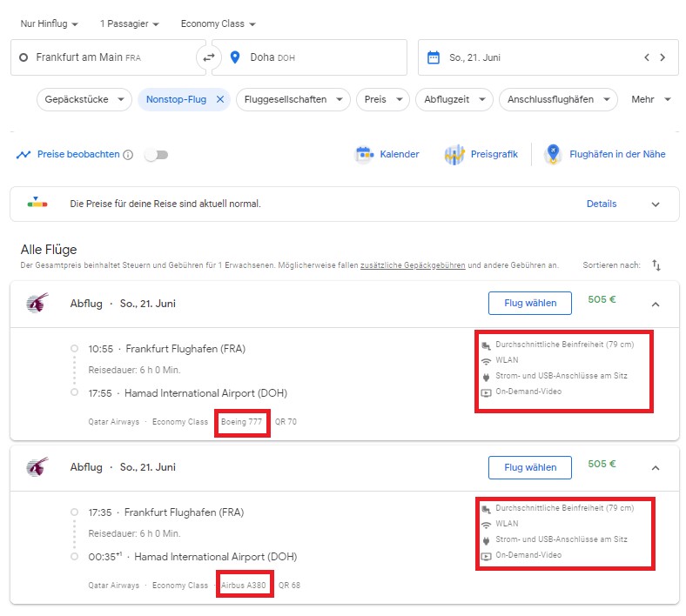Image resolution: width=686 pixels, height=616 pixels.
Task: Open the Nur Hinflug trip type dropdown
Action: click(50, 23)
